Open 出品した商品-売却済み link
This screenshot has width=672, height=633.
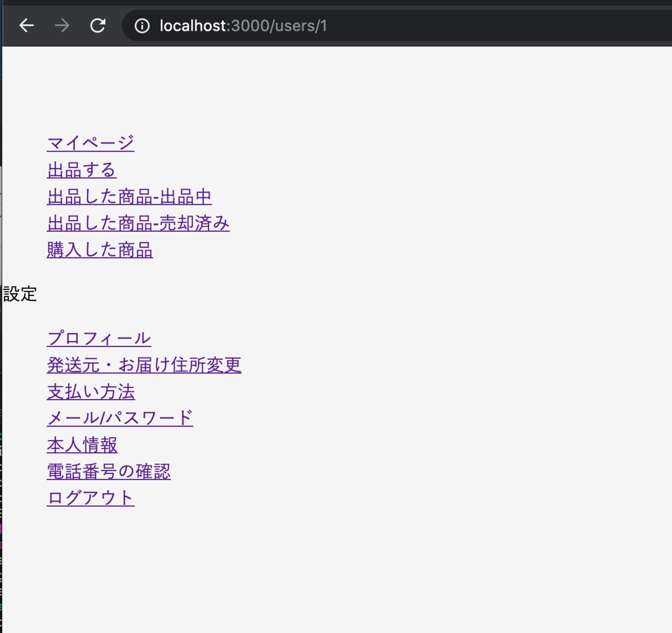click(138, 223)
